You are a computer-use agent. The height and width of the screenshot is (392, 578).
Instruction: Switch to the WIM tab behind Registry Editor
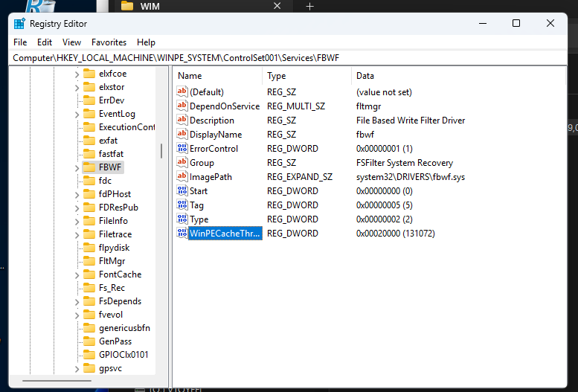coord(203,6)
